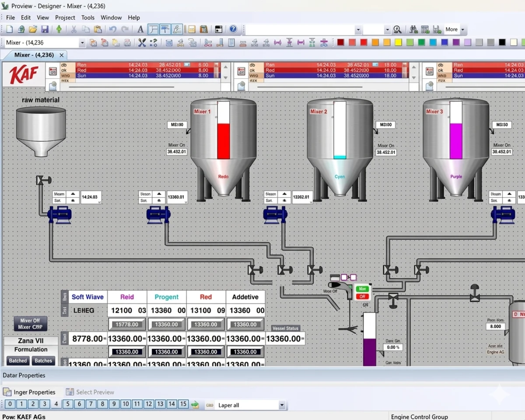This screenshot has width=525, height=420.
Task: Select the Mixer 1 tank graphic
Action: pyautogui.click(x=223, y=149)
